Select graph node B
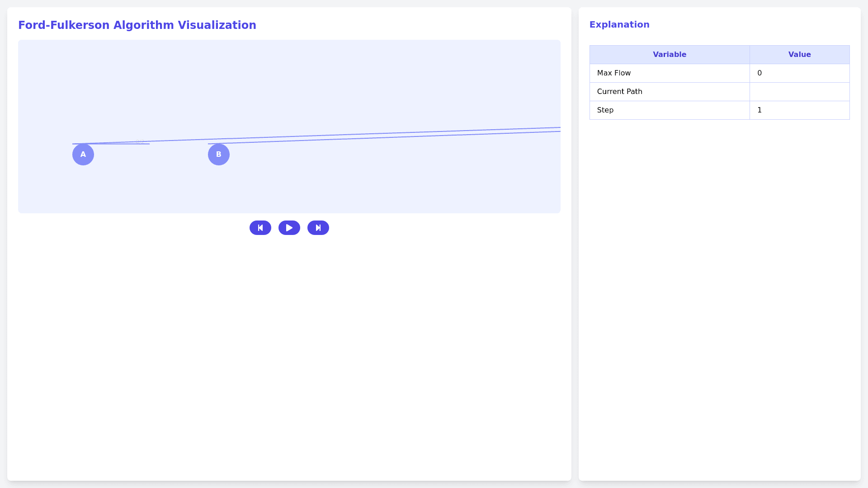The height and width of the screenshot is (488, 868). (219, 155)
